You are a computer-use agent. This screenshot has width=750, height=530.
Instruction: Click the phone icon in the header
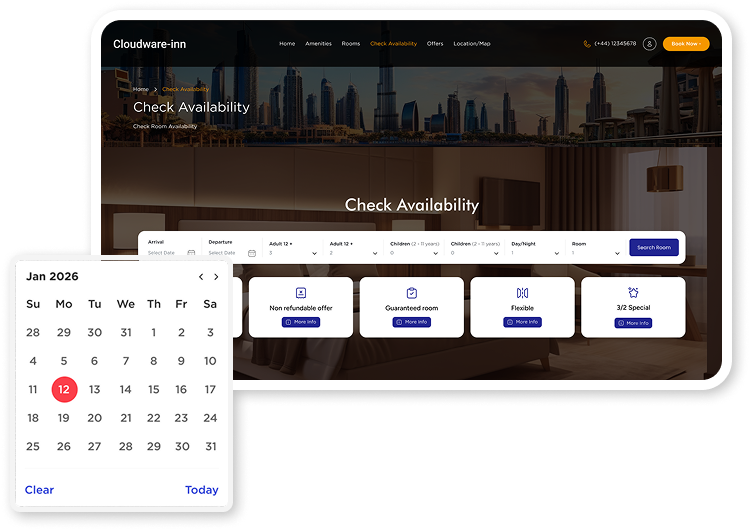point(587,44)
